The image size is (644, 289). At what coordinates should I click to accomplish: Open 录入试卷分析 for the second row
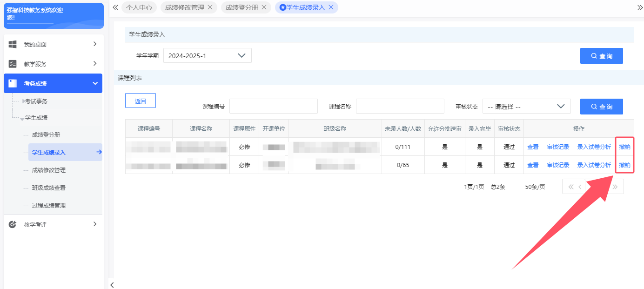[594, 165]
